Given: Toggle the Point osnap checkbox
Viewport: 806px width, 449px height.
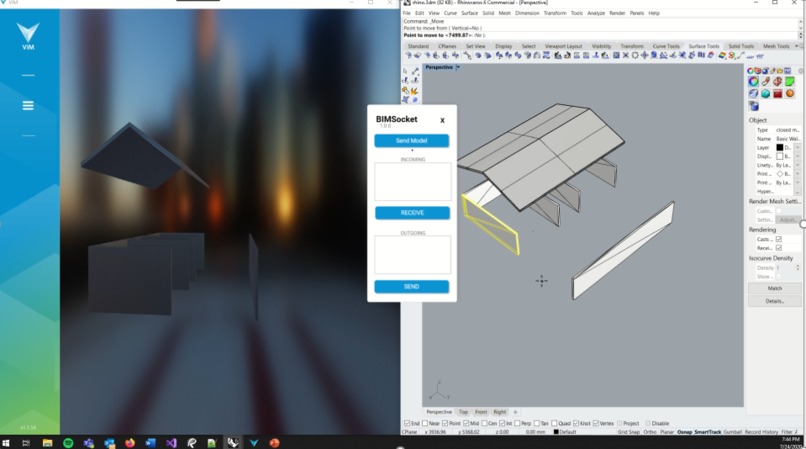Looking at the screenshot, I should tap(445, 423).
